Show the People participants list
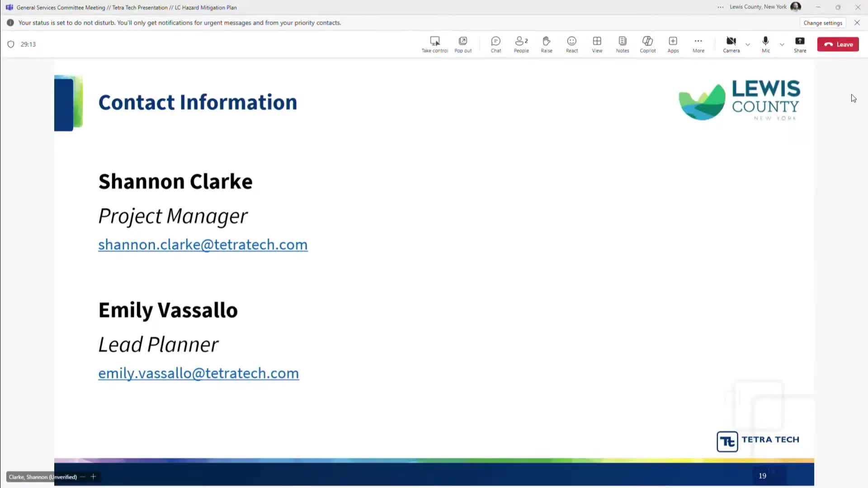The width and height of the screenshot is (868, 488). pos(521,44)
